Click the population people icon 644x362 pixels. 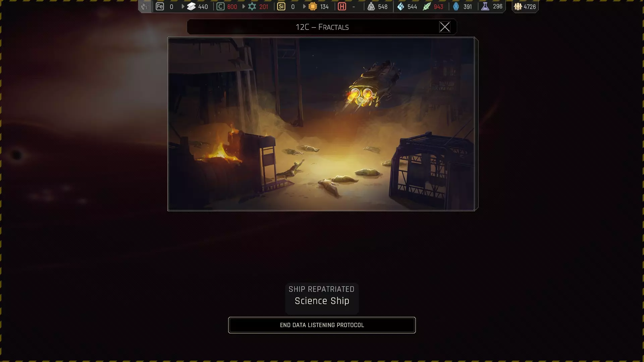point(518,6)
